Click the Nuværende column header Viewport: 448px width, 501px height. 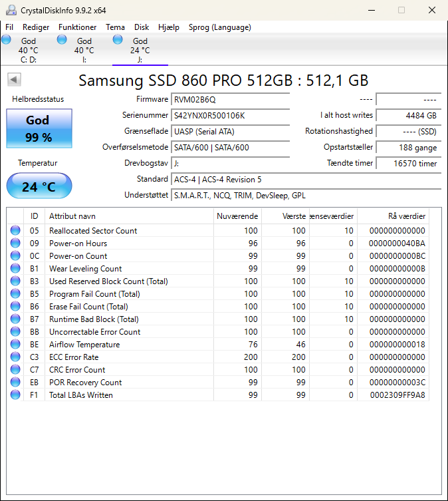tap(237, 216)
